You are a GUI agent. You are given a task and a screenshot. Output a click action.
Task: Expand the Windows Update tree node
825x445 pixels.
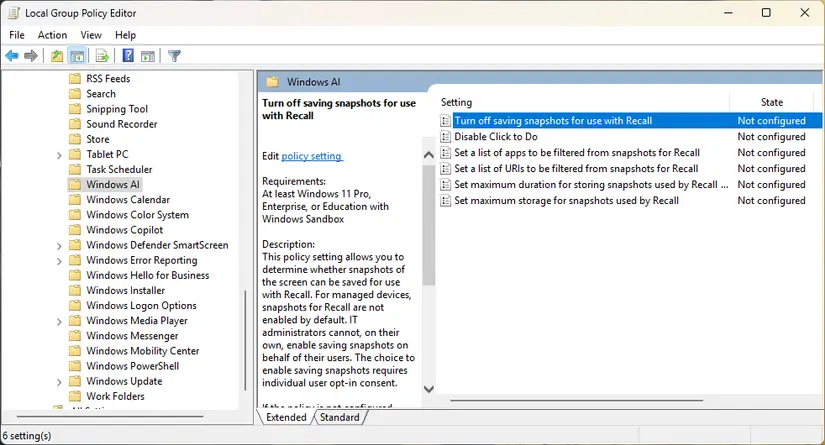pos(59,382)
